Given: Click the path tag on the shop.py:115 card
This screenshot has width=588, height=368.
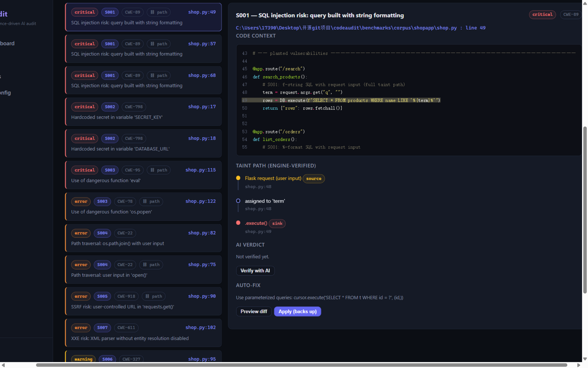Looking at the screenshot, I should tap(159, 170).
